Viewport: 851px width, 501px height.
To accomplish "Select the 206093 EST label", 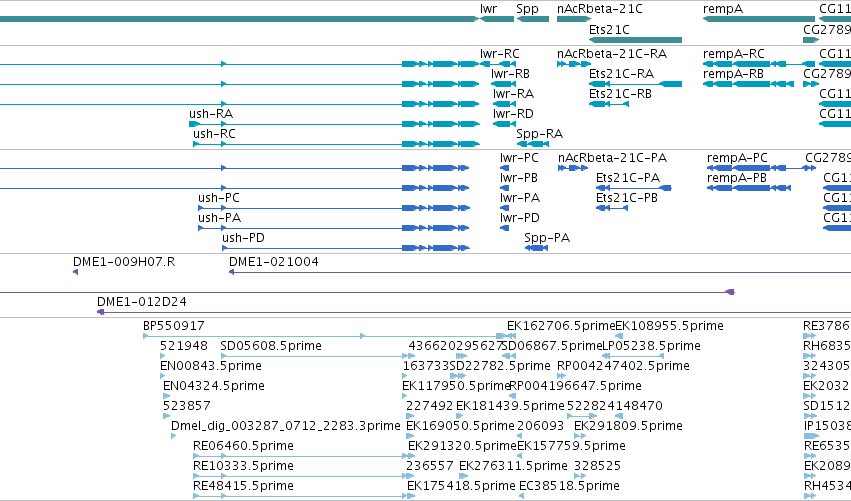I will pos(541,426).
